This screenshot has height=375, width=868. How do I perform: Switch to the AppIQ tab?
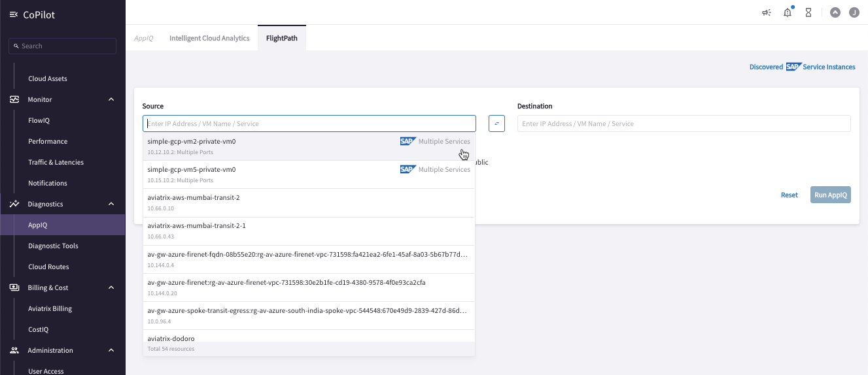click(x=143, y=38)
